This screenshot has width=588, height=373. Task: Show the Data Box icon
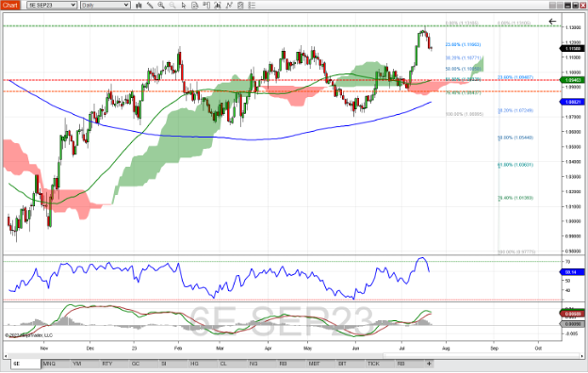coord(206,6)
